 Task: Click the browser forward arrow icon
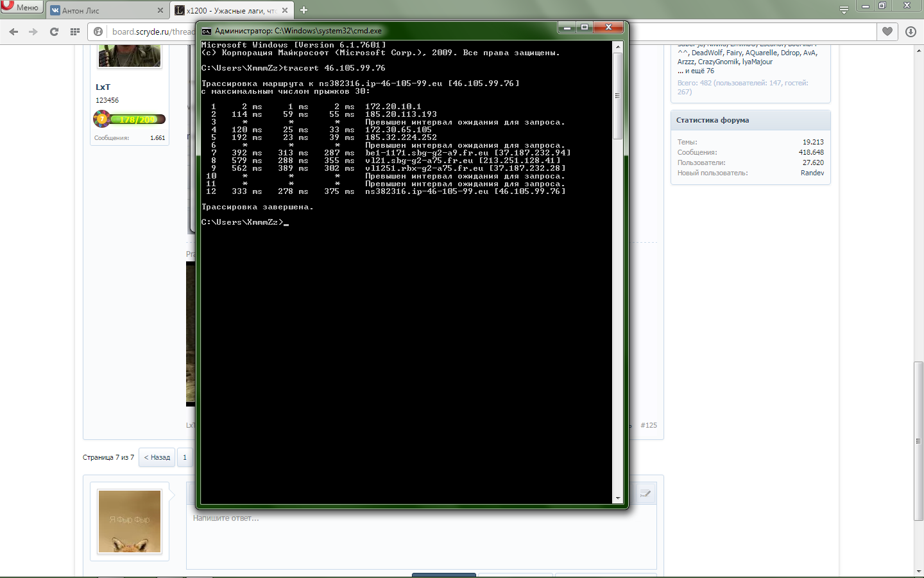pos(33,31)
